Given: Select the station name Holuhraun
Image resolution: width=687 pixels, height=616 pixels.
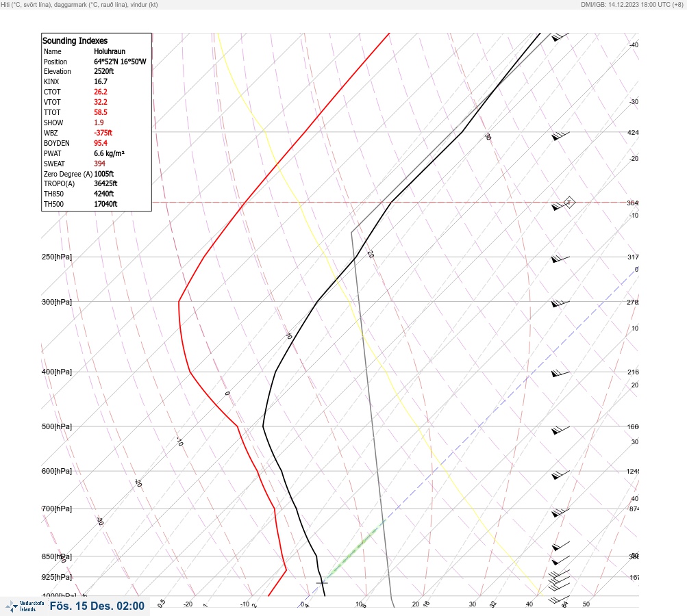Looking at the screenshot, I should tap(110, 51).
